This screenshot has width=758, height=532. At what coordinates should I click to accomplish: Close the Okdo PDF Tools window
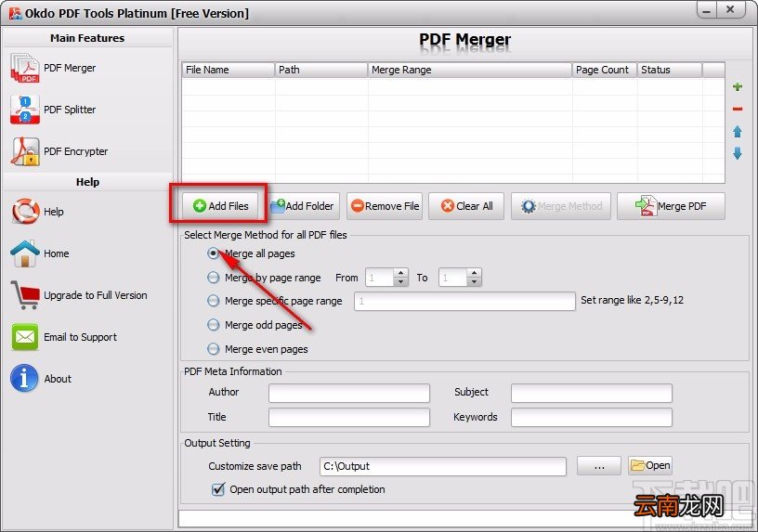point(731,9)
